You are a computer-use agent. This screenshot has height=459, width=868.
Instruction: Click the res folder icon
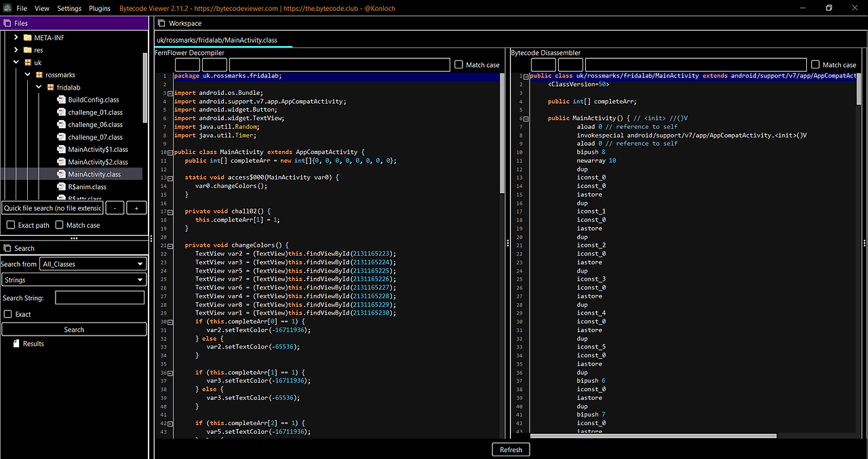click(28, 50)
